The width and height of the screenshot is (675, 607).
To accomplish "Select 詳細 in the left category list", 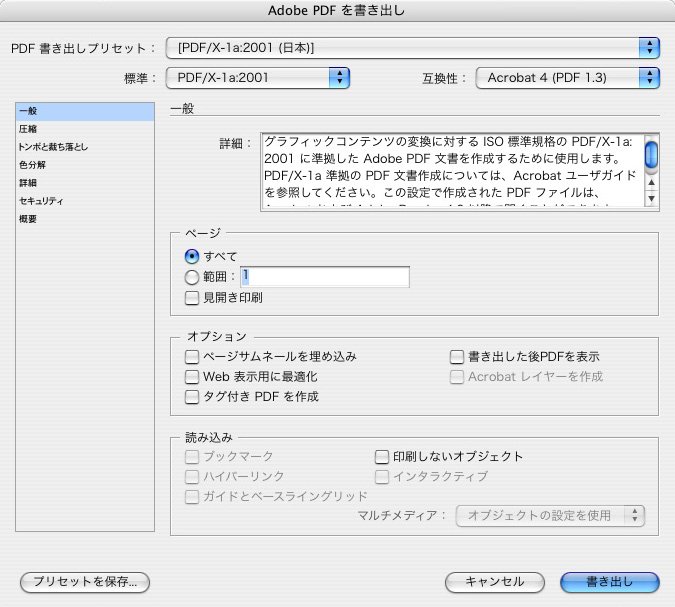I will click(85, 183).
